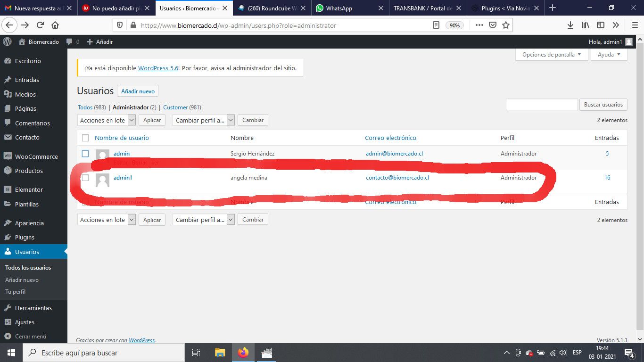
Task: Open the WordPress logo menu
Action: [7, 41]
